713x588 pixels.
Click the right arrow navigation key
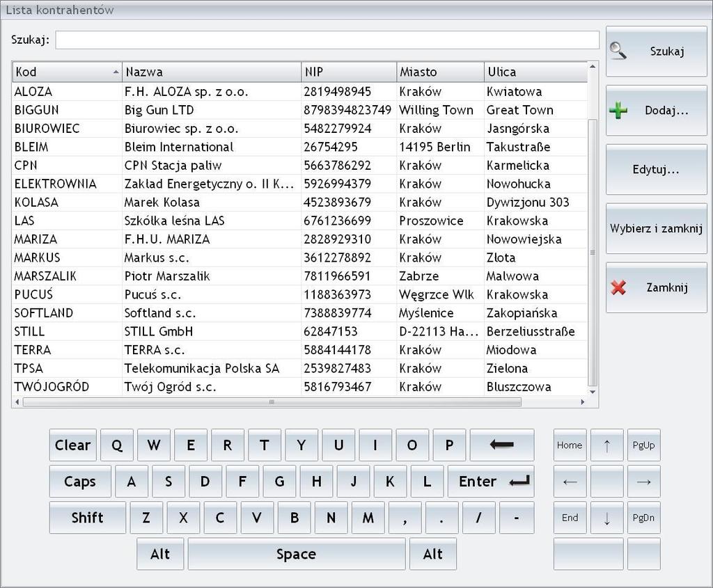pos(643,482)
